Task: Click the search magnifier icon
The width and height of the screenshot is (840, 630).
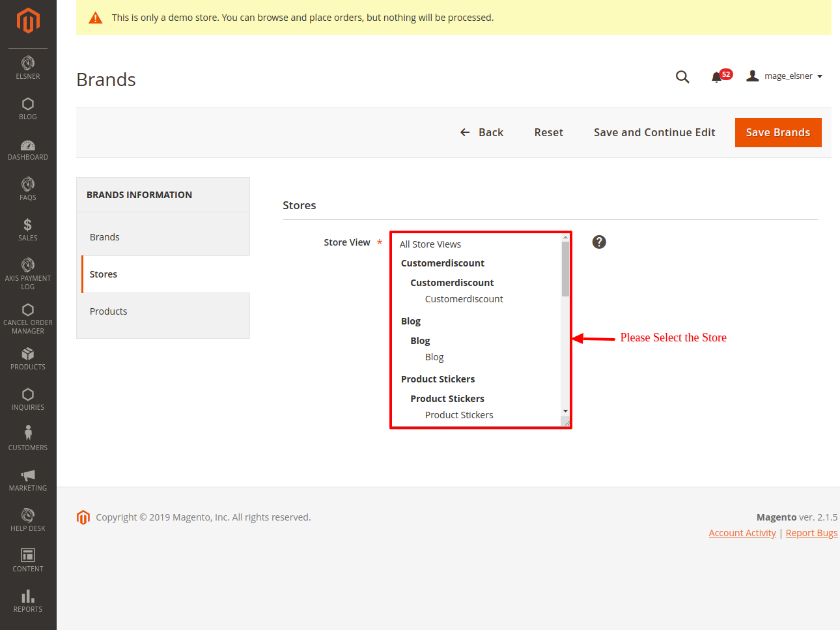Action: click(x=682, y=77)
